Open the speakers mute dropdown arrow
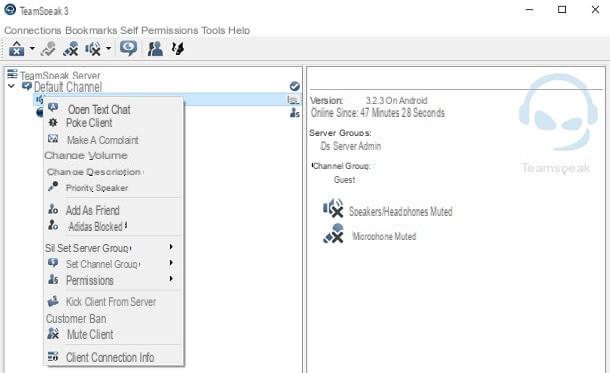 (109, 49)
